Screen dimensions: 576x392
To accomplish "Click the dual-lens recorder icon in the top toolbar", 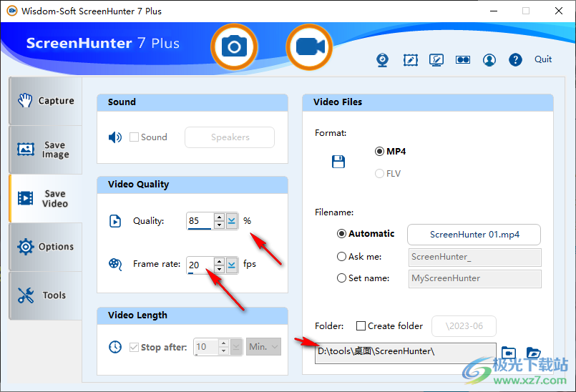I will coord(463,60).
